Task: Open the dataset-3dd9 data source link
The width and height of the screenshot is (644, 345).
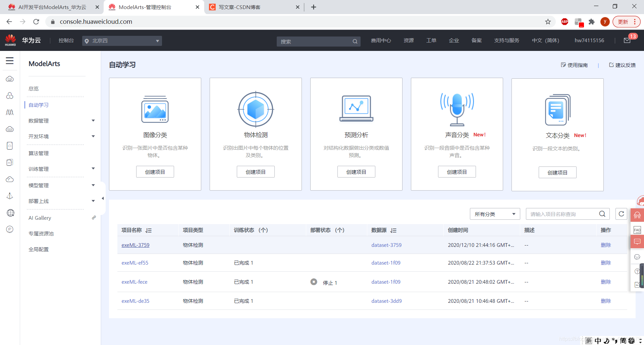Action: click(x=386, y=301)
